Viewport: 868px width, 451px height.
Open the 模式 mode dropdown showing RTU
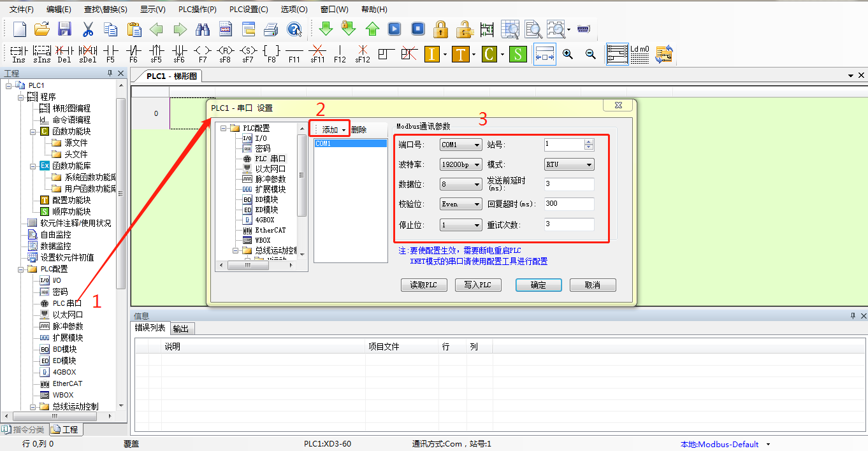[568, 164]
